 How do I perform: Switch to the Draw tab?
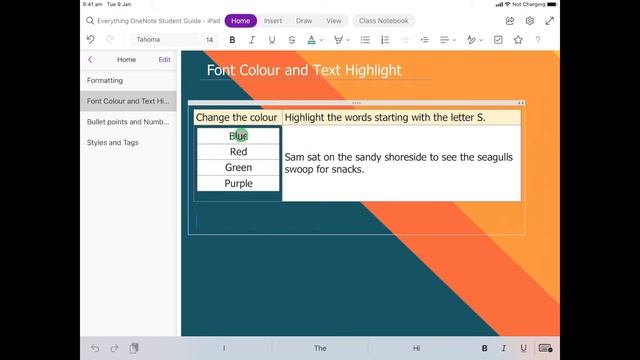tap(304, 21)
